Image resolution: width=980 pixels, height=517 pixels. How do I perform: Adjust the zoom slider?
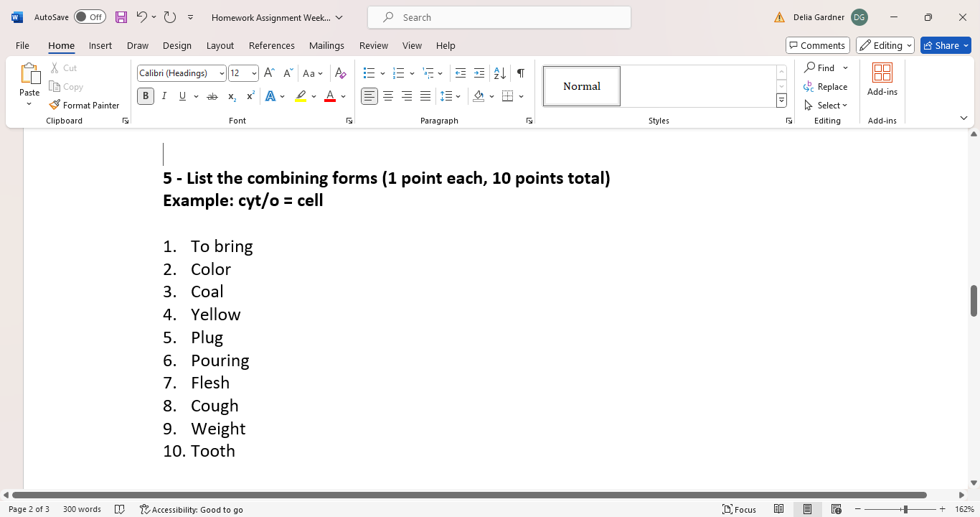click(905, 509)
